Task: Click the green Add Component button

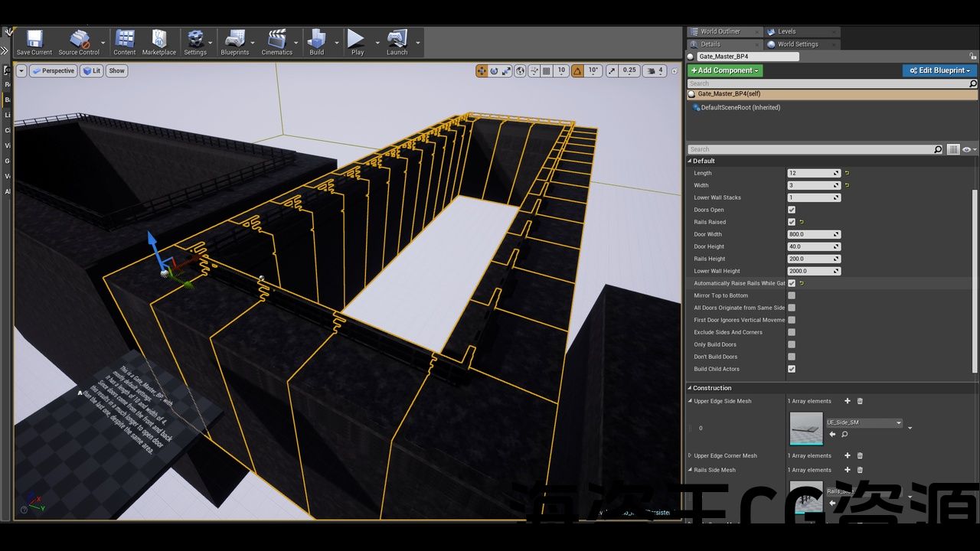Action: tap(724, 70)
